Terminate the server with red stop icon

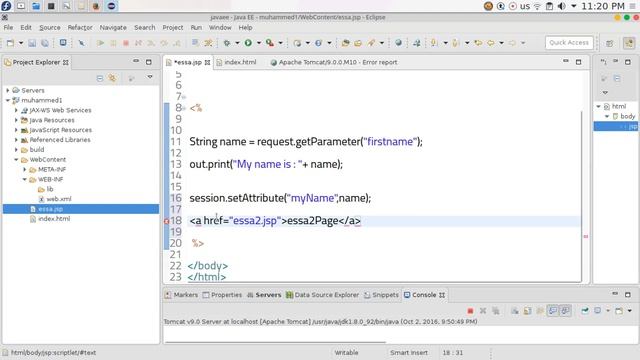(x=470, y=311)
